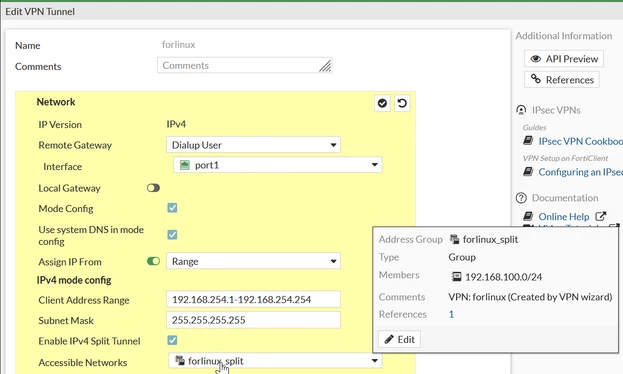Open the Assign IP From Range dropdown
This screenshot has height=374, width=623.
click(x=253, y=261)
